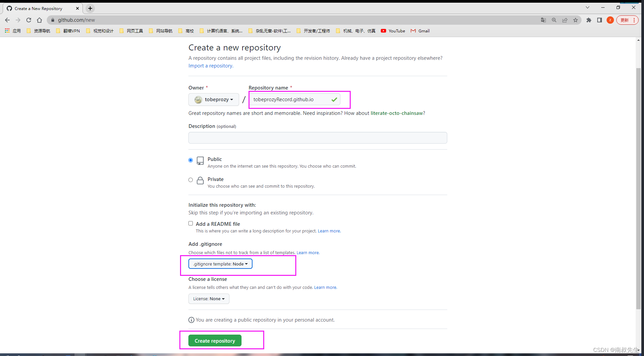644x356 pixels.
Task: Click the literate-octo-chainsaw name suggestion
Action: tap(397, 113)
